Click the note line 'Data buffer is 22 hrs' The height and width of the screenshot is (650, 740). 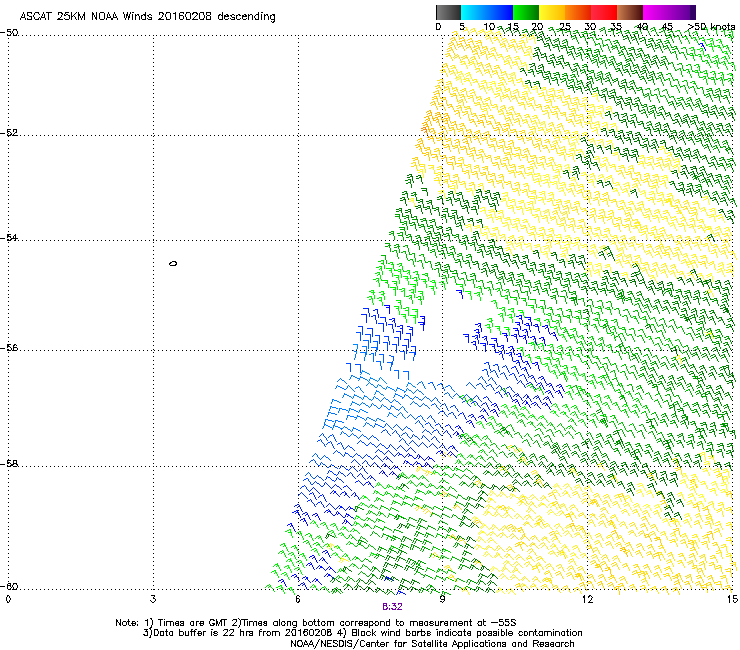point(362,633)
